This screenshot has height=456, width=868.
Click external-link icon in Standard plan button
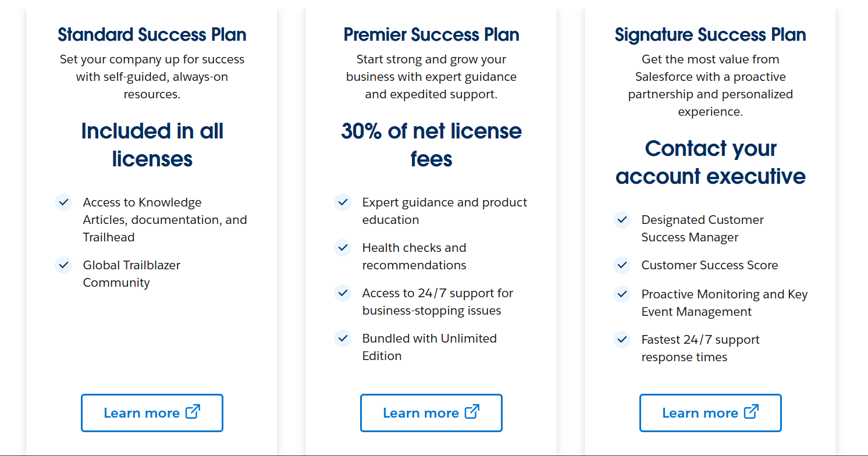193,412
